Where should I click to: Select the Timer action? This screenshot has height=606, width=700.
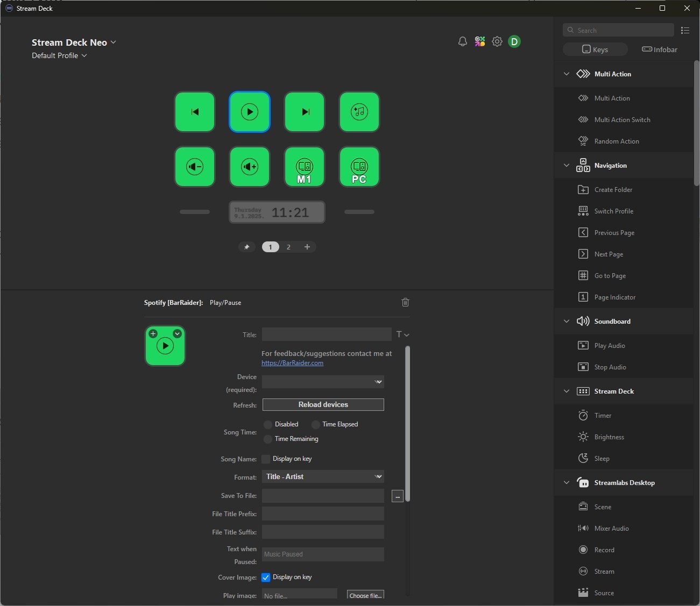point(603,416)
